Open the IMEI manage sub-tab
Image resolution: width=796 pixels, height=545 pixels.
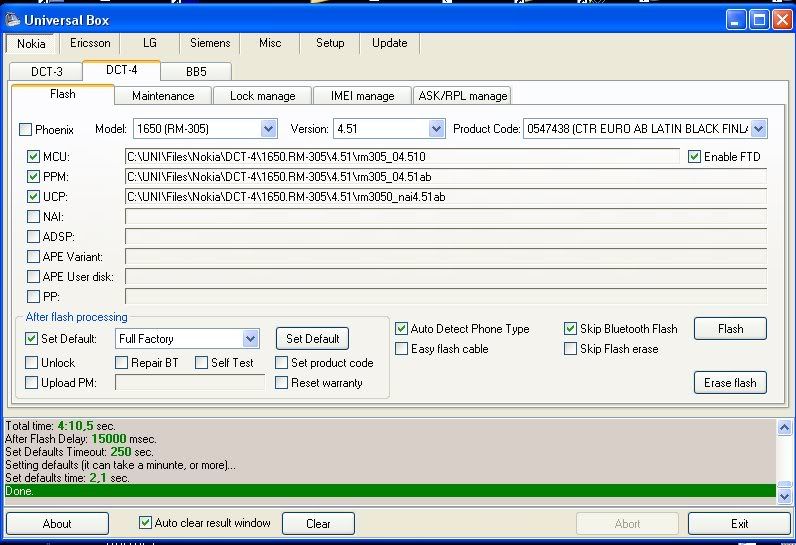tap(362, 96)
